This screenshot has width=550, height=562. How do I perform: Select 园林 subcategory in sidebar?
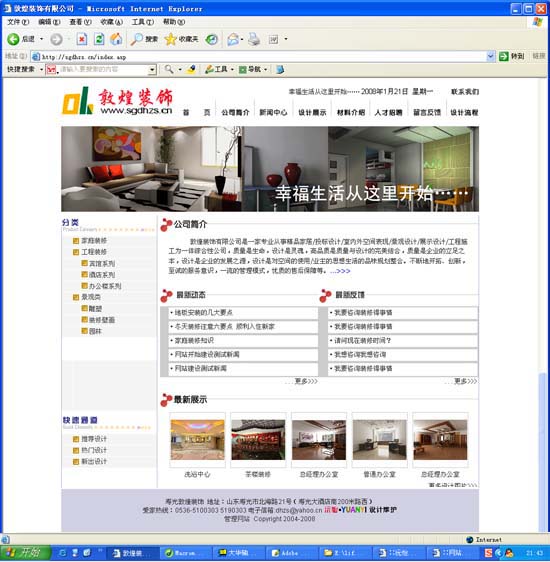pos(95,332)
